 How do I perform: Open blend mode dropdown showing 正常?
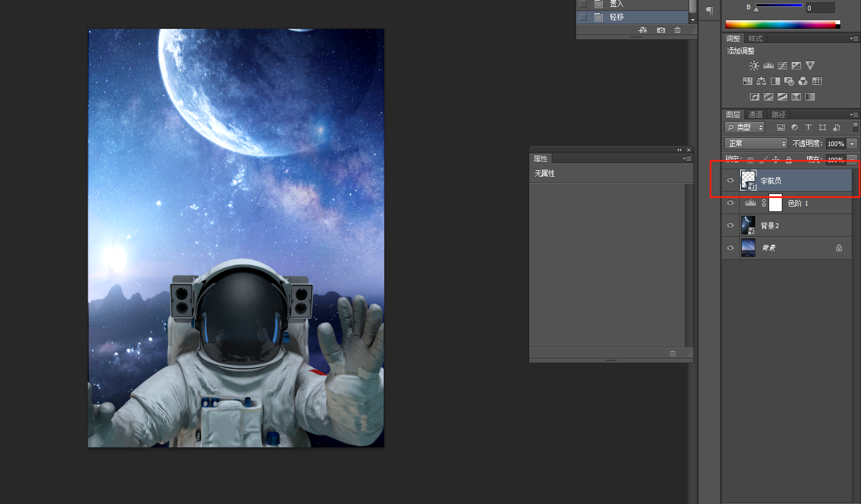756,144
